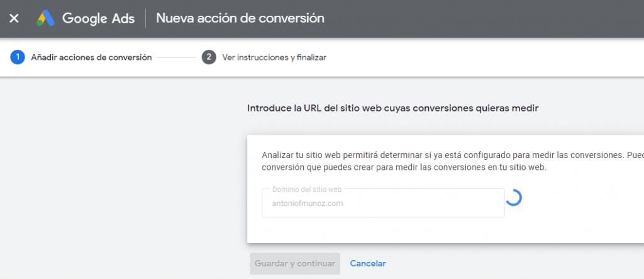Close the new conversion action screen
The height and width of the screenshot is (279, 644).
pyautogui.click(x=14, y=18)
